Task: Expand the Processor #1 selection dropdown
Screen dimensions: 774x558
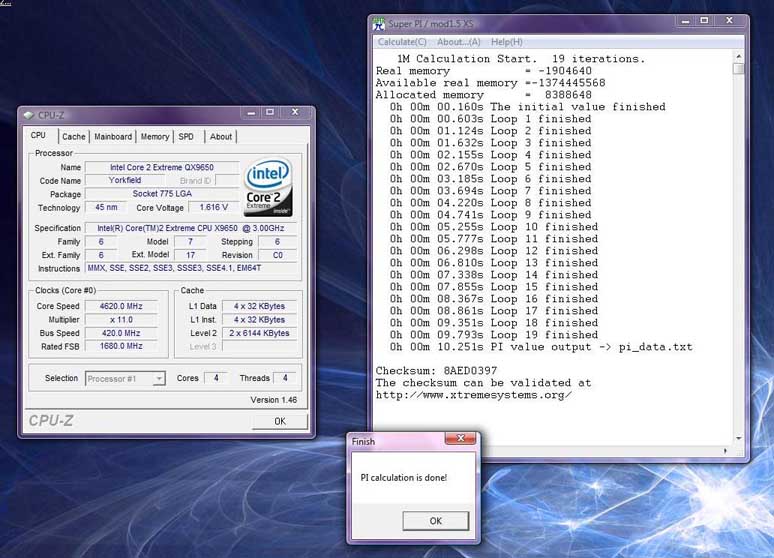Action: (158, 379)
